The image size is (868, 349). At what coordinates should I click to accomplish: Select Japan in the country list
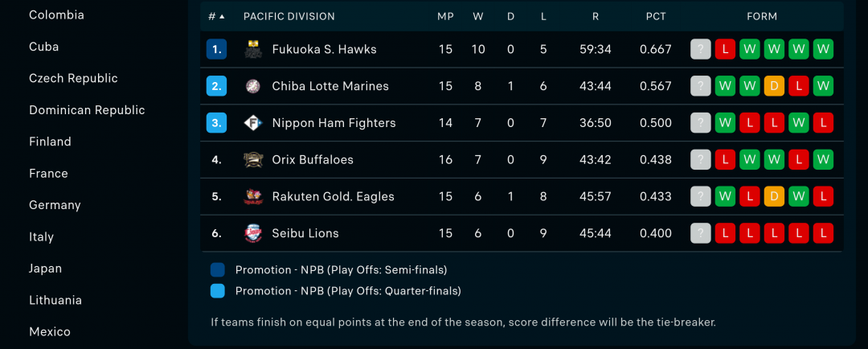pyautogui.click(x=45, y=269)
